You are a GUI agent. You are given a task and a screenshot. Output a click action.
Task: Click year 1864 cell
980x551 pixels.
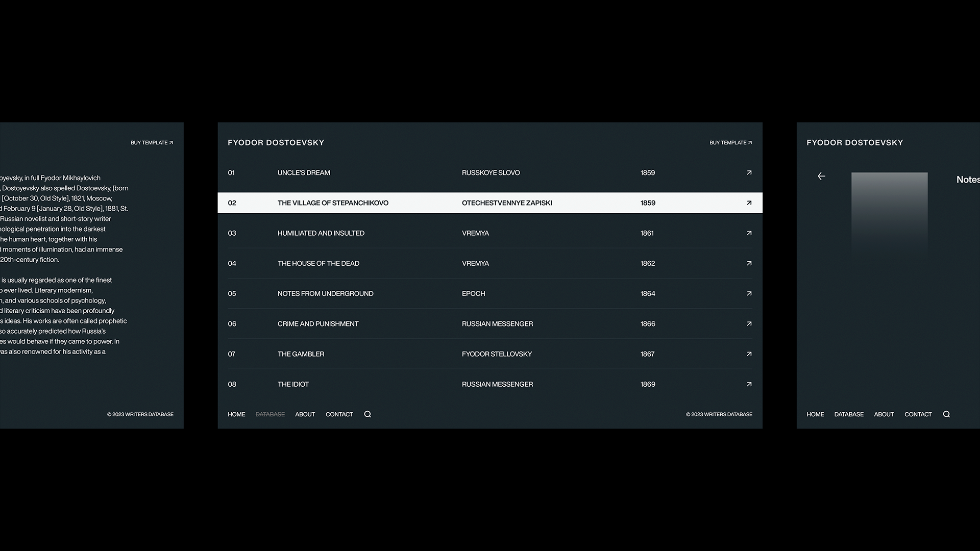[648, 293]
